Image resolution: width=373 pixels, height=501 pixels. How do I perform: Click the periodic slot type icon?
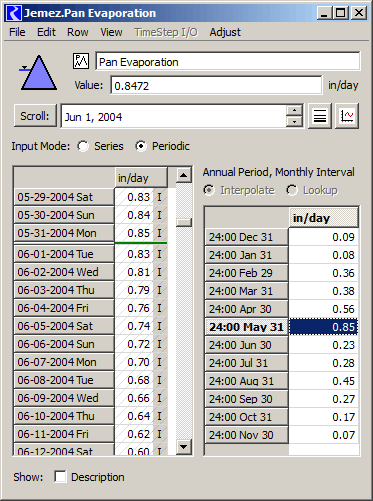pyautogui.click(x=81, y=61)
